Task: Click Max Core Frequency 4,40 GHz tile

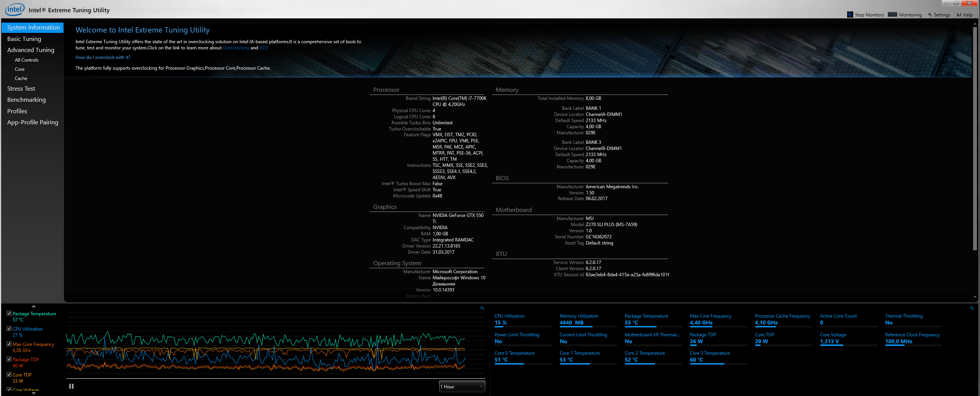Action: click(718, 320)
